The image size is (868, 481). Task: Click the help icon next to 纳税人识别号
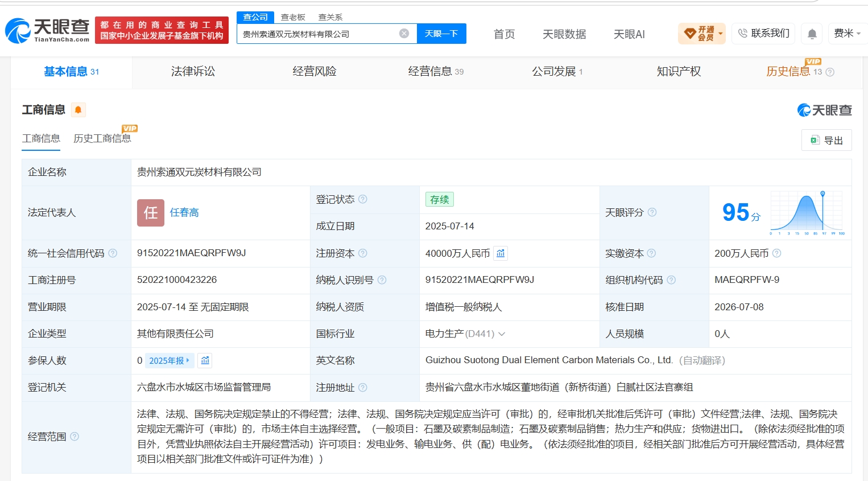click(382, 280)
